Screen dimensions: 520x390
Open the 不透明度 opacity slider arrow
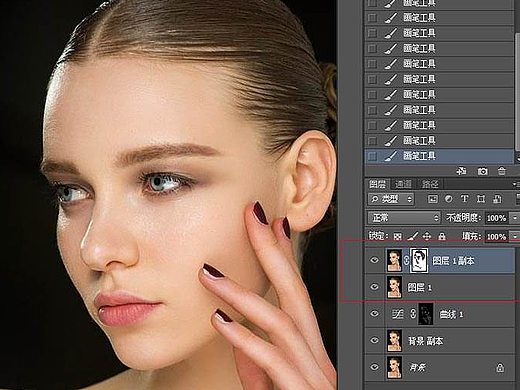pyautogui.click(x=515, y=218)
